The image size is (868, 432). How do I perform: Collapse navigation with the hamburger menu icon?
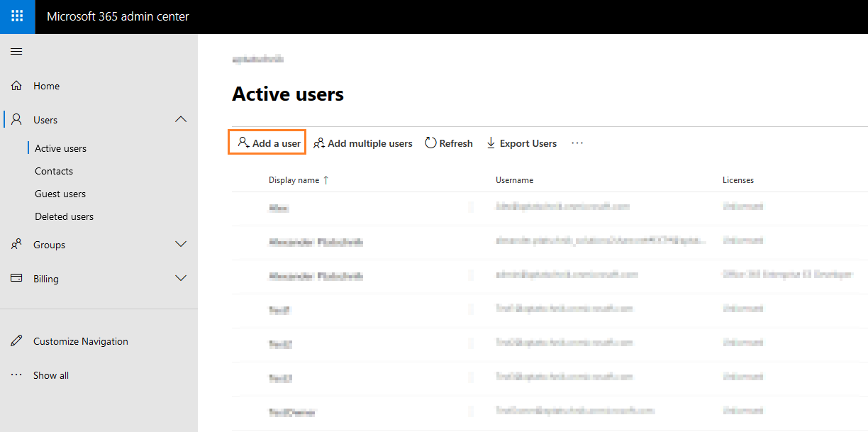(x=16, y=51)
